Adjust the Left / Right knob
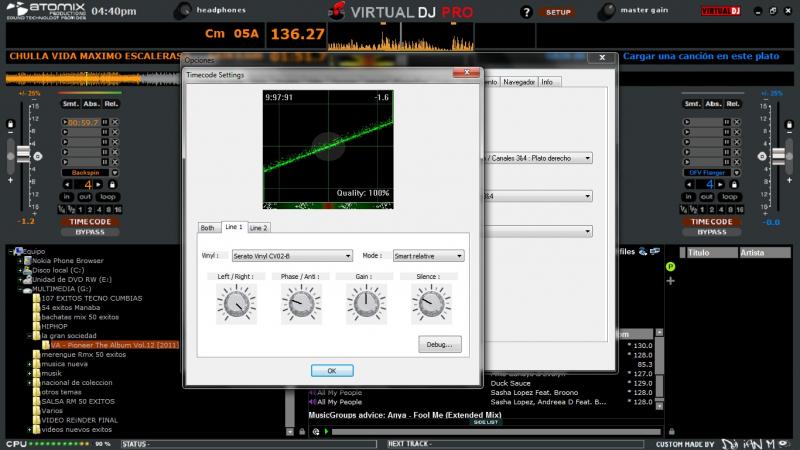Viewport: 800px width, 450px height. click(236, 304)
